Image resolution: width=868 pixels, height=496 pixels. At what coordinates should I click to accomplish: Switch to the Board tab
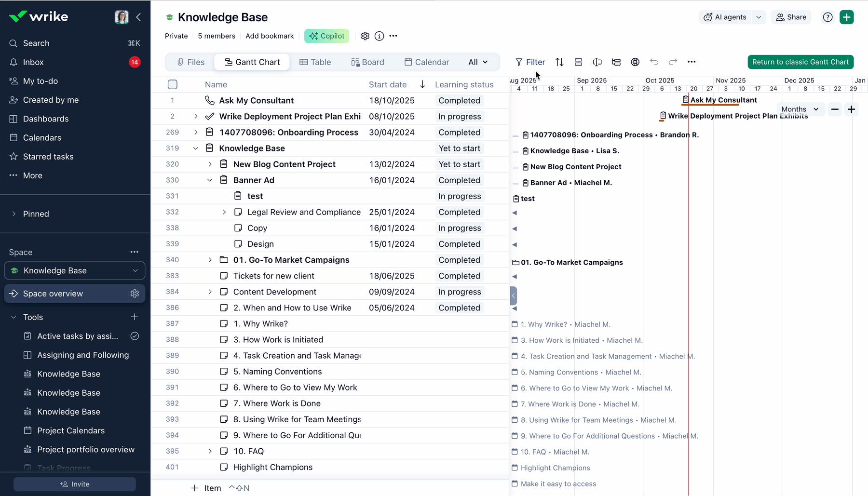[x=367, y=62]
